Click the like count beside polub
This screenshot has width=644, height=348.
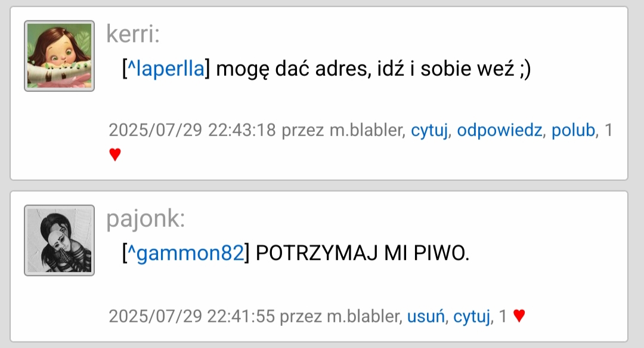point(609,130)
